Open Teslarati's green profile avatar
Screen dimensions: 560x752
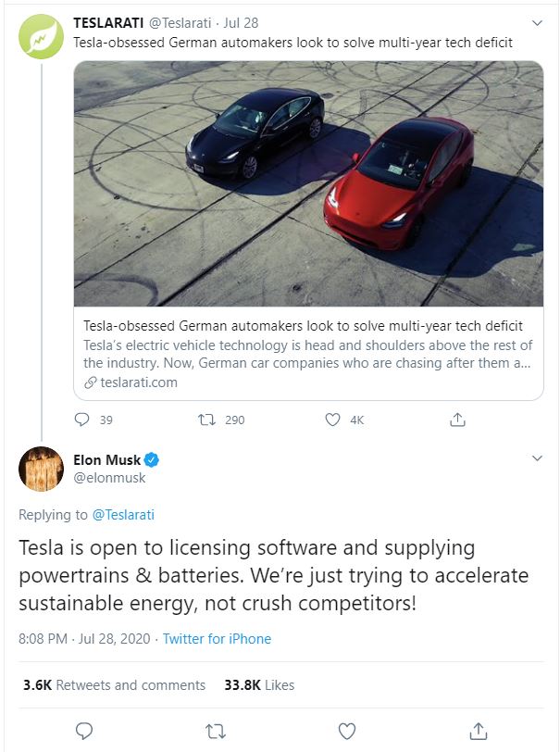tap(41, 37)
